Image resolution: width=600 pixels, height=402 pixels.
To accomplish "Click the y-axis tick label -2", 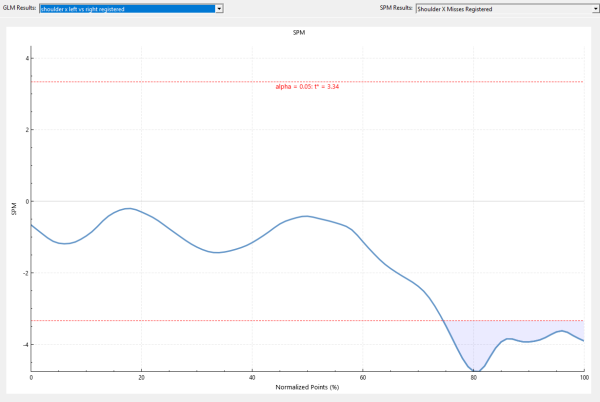I will click(26, 273).
